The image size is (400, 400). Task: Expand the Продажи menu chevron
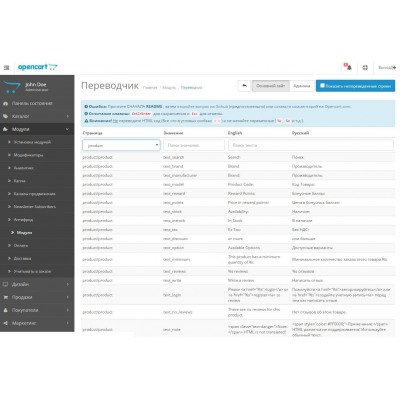68,297
